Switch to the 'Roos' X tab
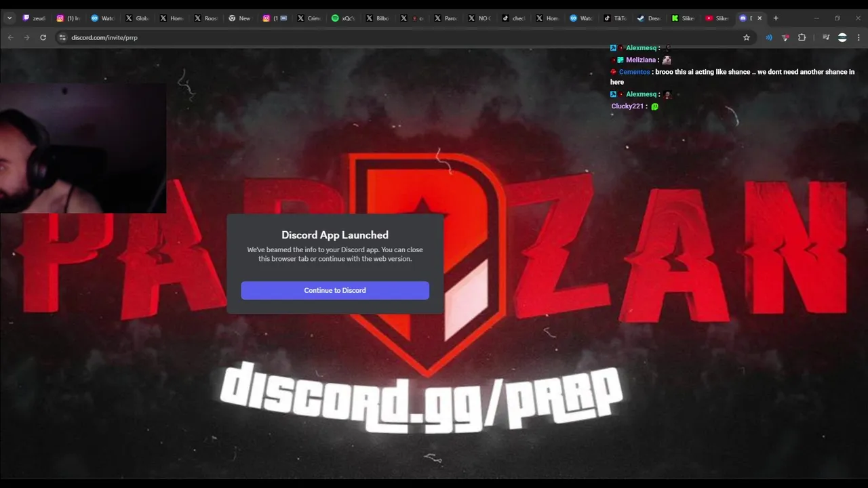868x488 pixels. (x=206, y=18)
